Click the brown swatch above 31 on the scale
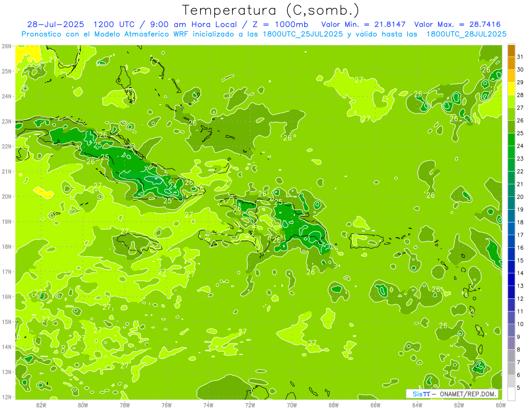Screen dimensions: 532x411 pos(512,51)
